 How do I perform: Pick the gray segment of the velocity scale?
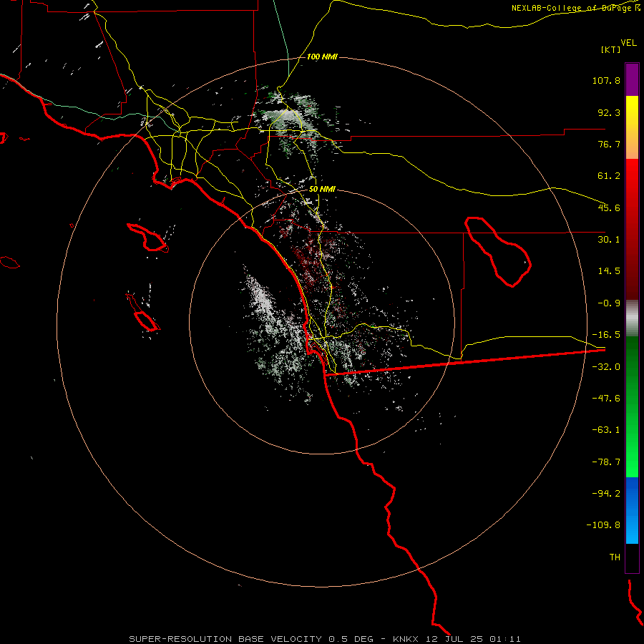pos(632,318)
